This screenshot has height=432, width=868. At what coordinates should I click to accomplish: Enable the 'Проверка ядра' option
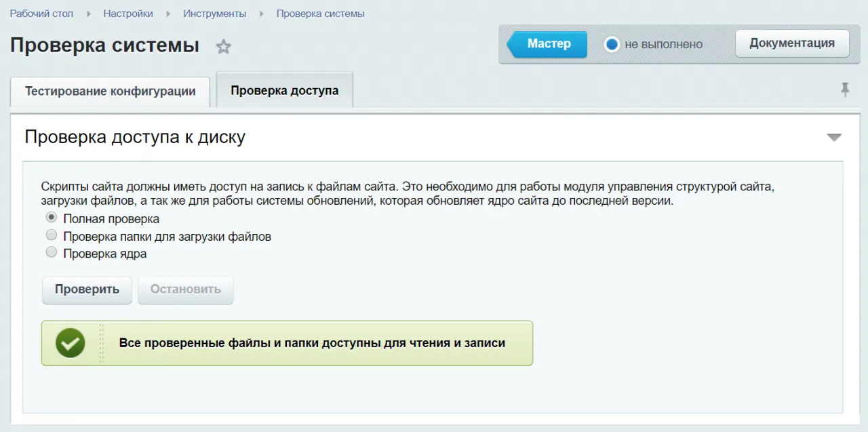pos(52,252)
